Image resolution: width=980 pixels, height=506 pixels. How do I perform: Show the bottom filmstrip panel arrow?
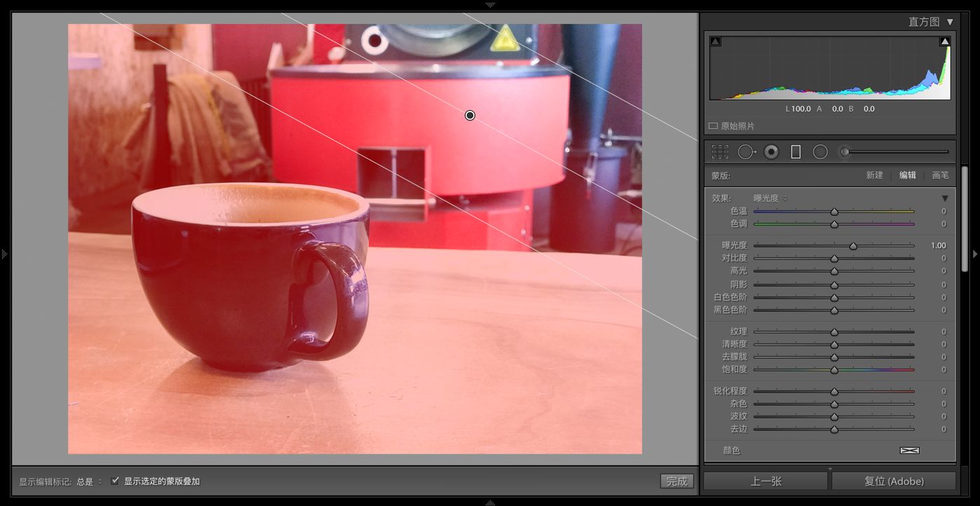(x=490, y=502)
